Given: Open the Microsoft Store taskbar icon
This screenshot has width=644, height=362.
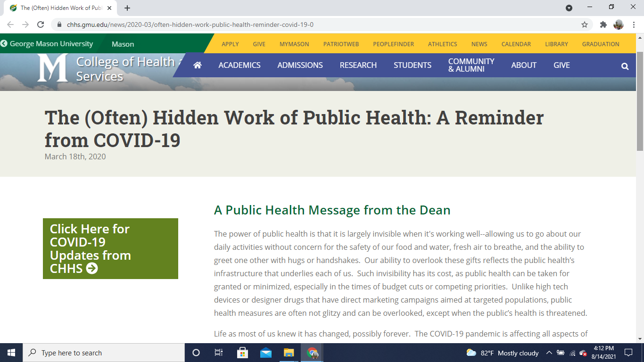Looking at the screenshot, I should pyautogui.click(x=242, y=353).
